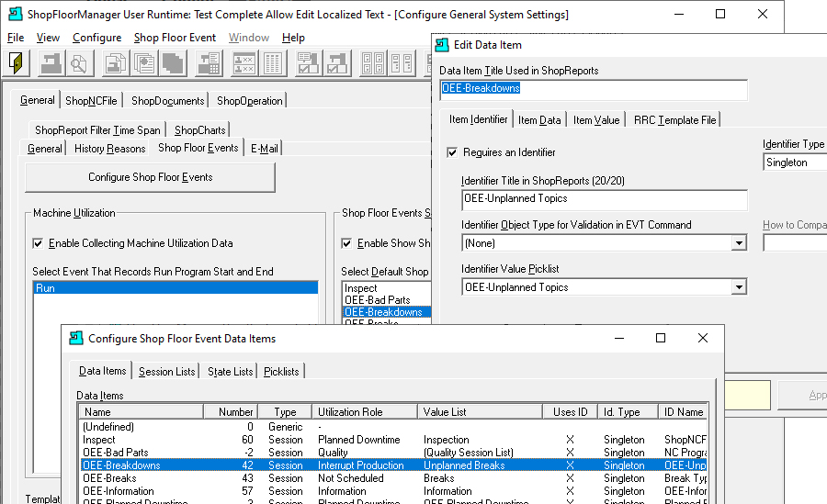Select OEE-Bad Parts in Default Shop list
The image size is (827, 504).
(387, 299)
